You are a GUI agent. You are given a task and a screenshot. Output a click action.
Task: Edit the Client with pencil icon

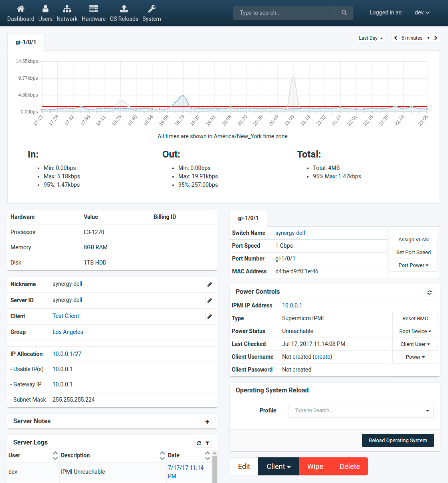coord(210,317)
